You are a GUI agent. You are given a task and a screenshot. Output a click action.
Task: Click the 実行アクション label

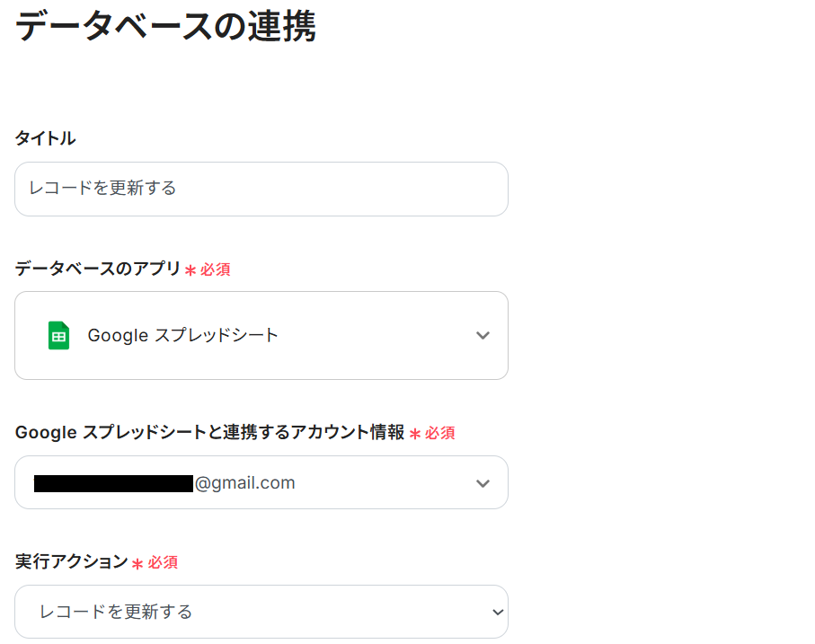coord(71,561)
